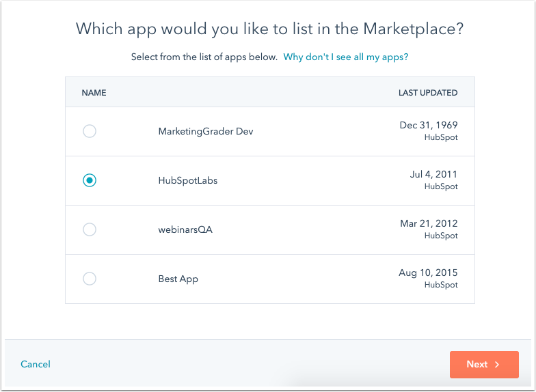Click the Aug 10, 2015 date
This screenshot has width=536, height=392.
tap(428, 273)
